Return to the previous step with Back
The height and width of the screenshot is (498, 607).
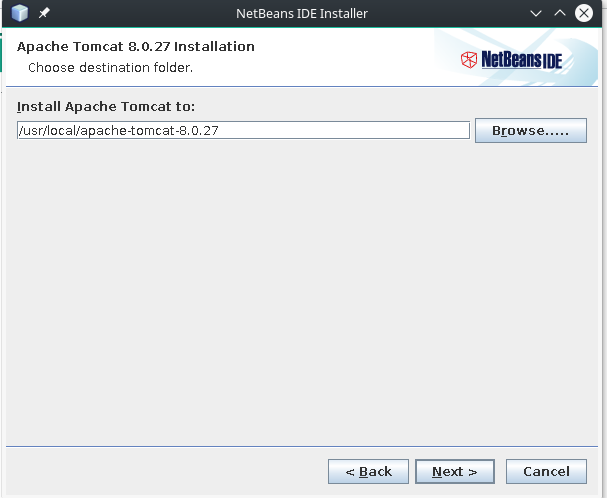[x=368, y=471]
